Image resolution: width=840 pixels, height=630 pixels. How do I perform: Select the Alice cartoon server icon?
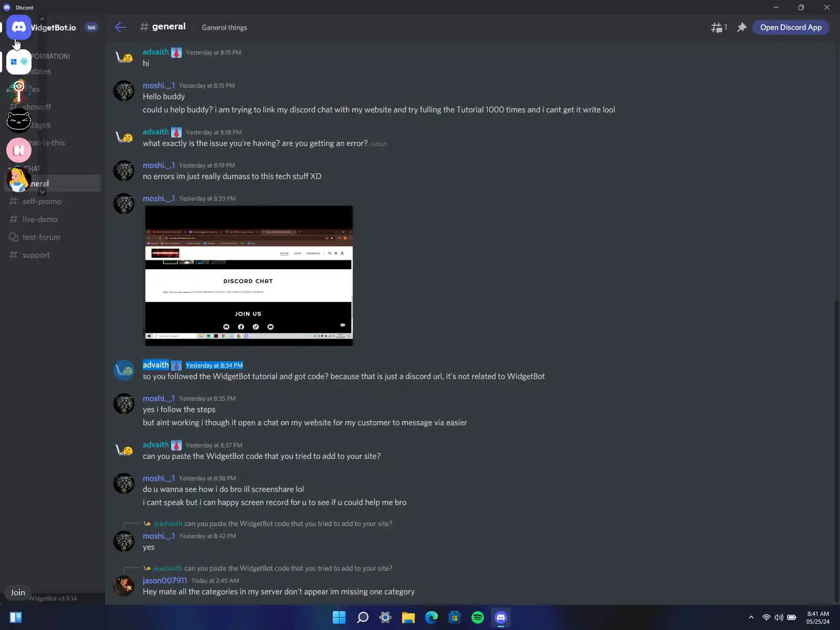18,180
